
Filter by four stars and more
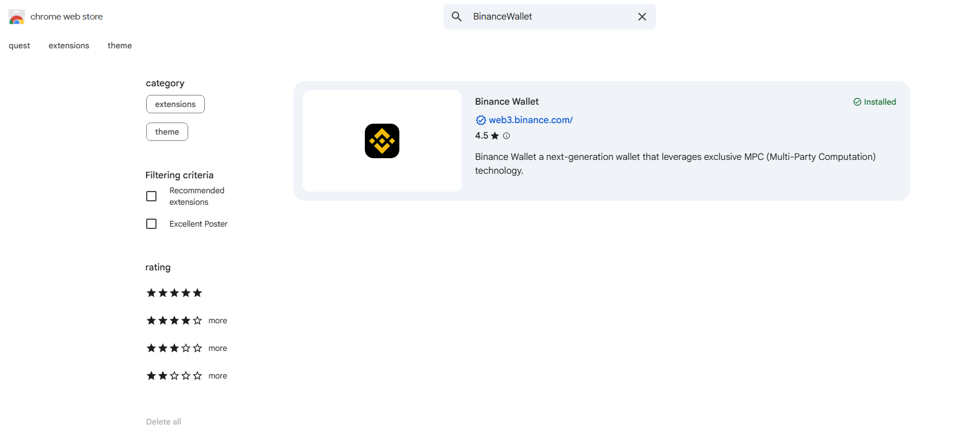[186, 320]
